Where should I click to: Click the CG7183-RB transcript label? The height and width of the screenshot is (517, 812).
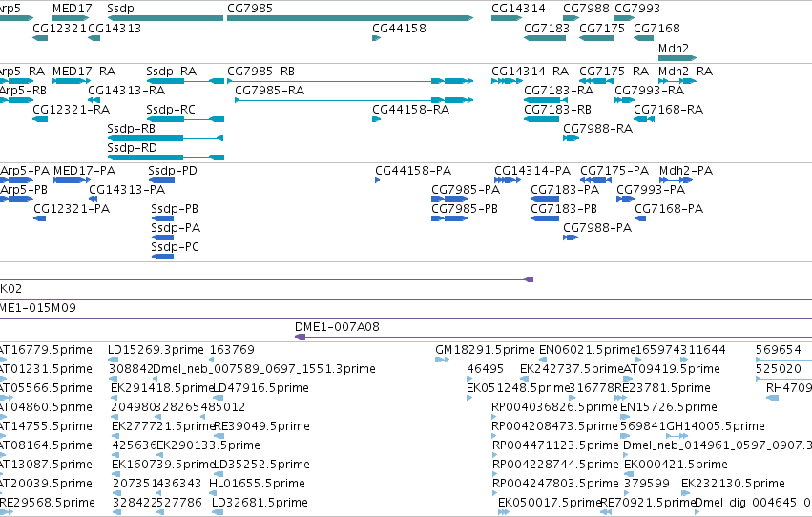(x=558, y=109)
